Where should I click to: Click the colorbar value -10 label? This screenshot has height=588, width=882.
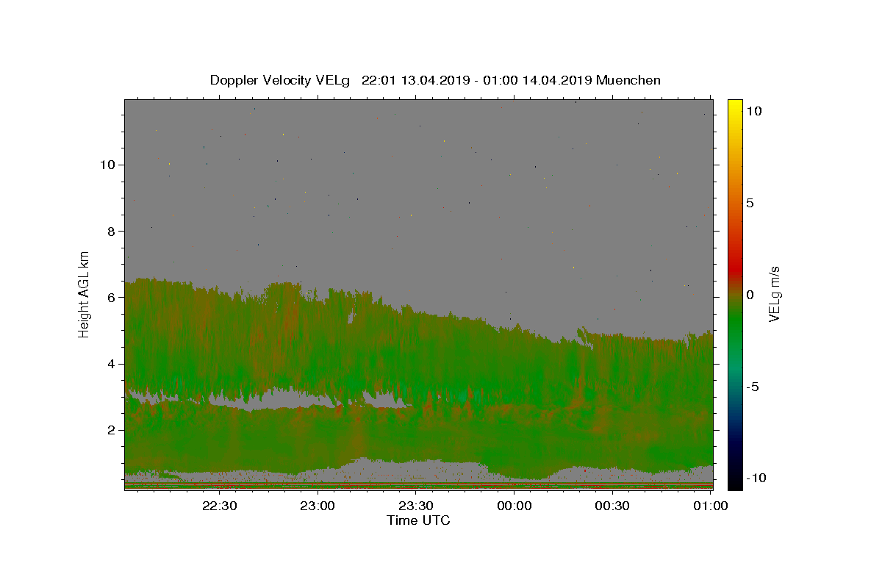point(756,478)
